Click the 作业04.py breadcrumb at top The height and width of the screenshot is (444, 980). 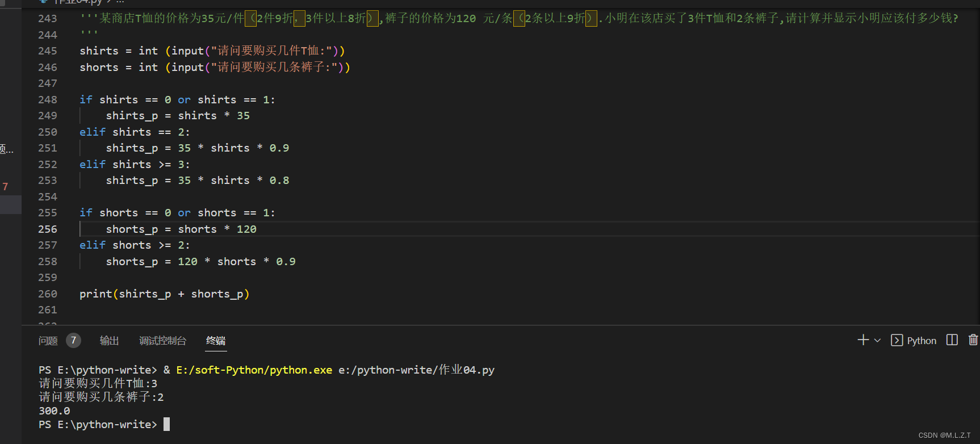[x=78, y=2]
